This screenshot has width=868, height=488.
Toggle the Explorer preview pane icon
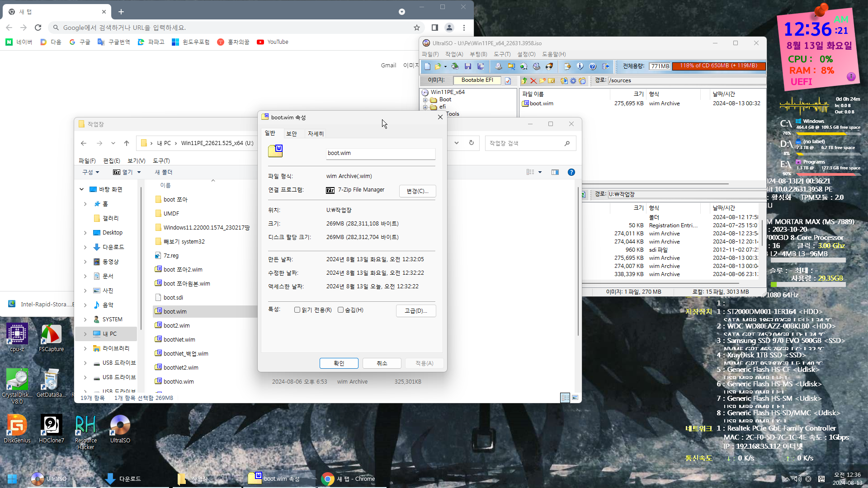point(555,172)
